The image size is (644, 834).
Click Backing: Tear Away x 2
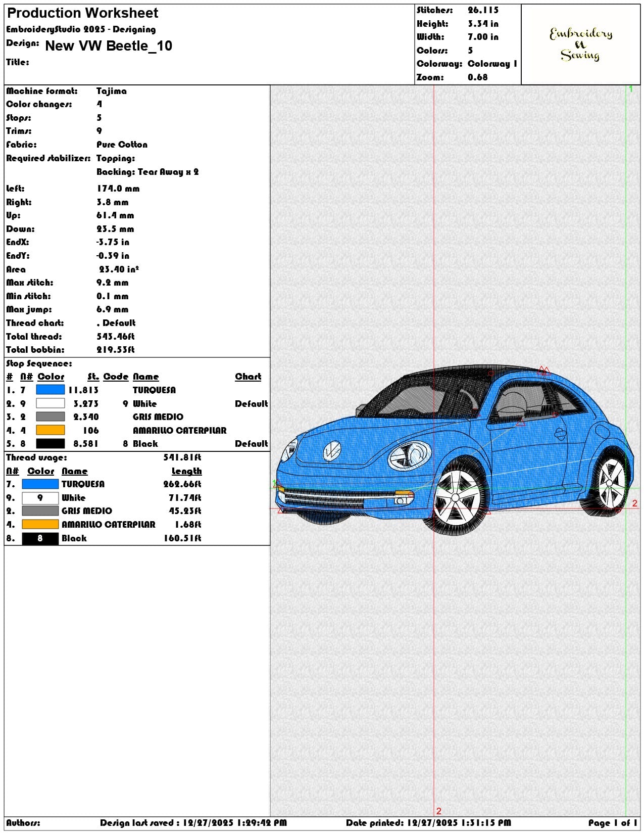click(147, 172)
